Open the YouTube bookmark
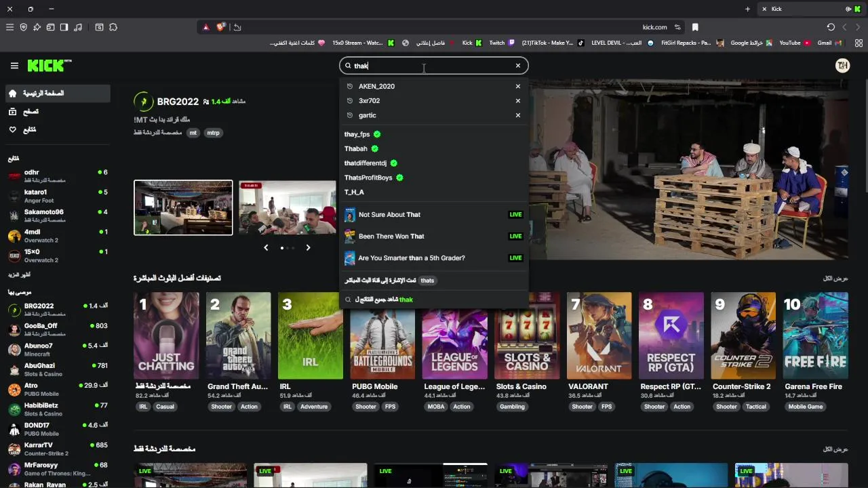The image size is (868, 488). pyautogui.click(x=794, y=43)
